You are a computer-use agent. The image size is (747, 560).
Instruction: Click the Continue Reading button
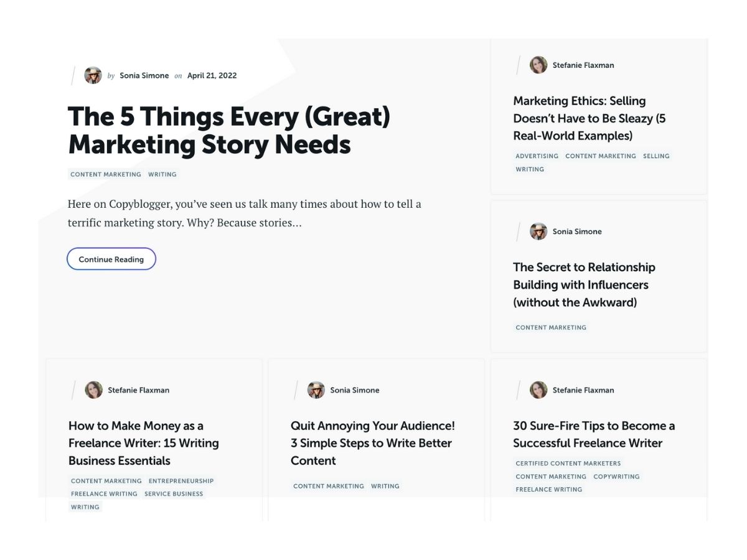pyautogui.click(x=111, y=259)
